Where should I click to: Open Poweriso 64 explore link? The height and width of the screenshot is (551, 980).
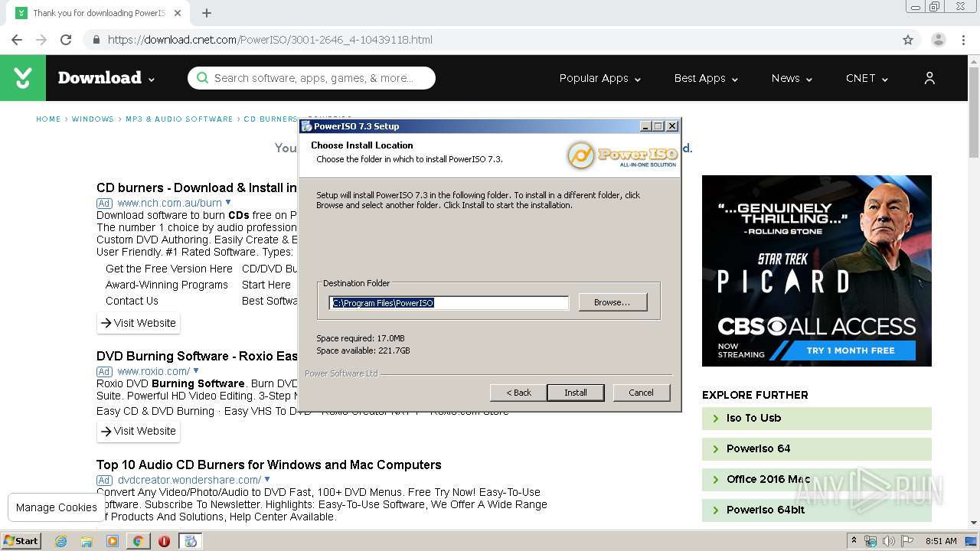tap(817, 448)
